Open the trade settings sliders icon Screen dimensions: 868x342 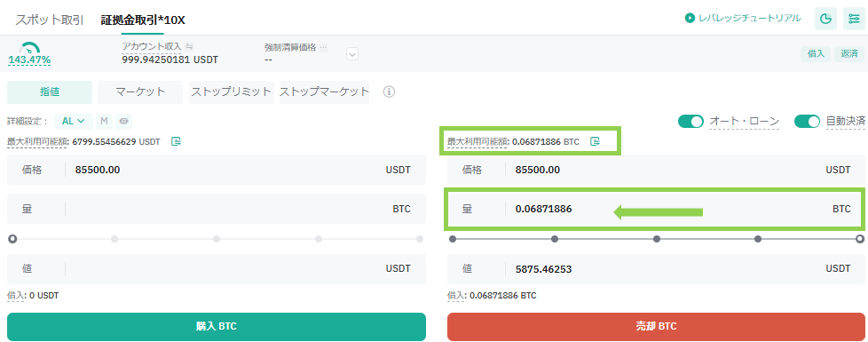854,19
